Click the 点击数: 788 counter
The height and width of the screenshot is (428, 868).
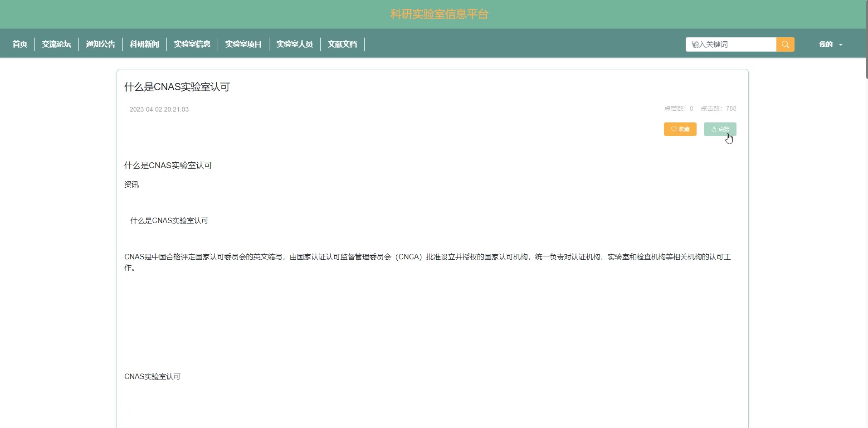coord(718,108)
